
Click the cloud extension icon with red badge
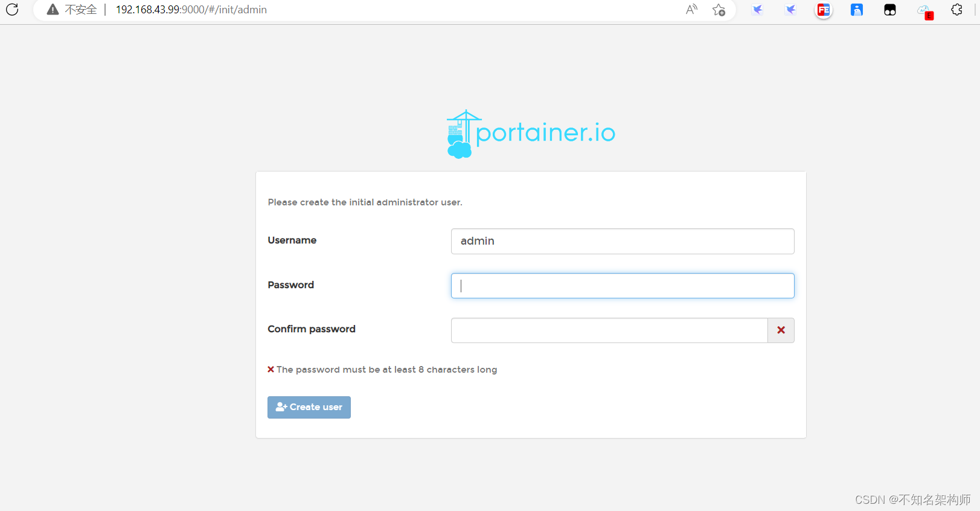click(x=924, y=11)
